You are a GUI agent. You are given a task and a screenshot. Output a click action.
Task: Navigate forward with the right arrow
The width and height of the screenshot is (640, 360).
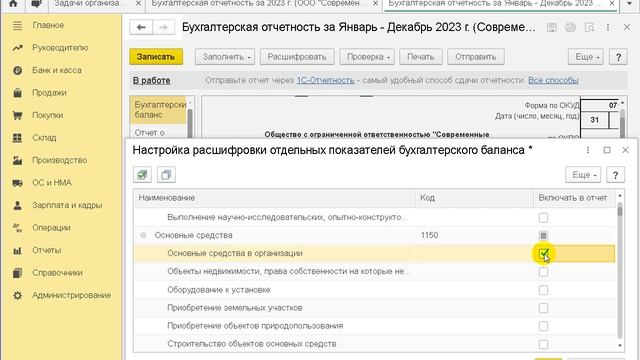pos(163,27)
